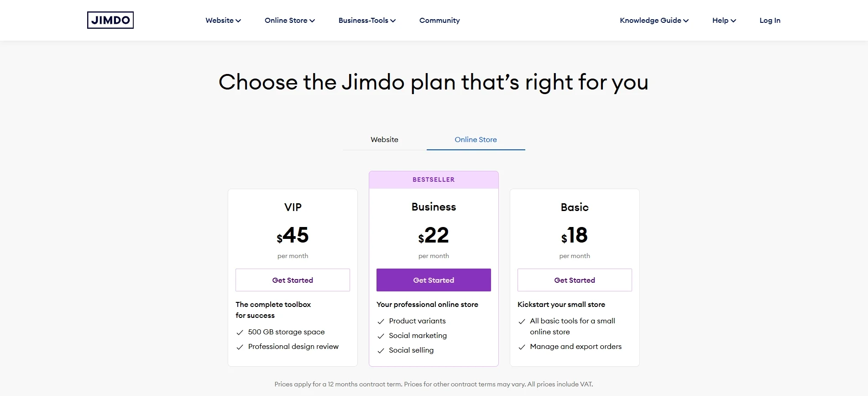Screen dimensions: 868x396
Task: Open the Business-Tools dropdown menu
Action: [x=366, y=20]
